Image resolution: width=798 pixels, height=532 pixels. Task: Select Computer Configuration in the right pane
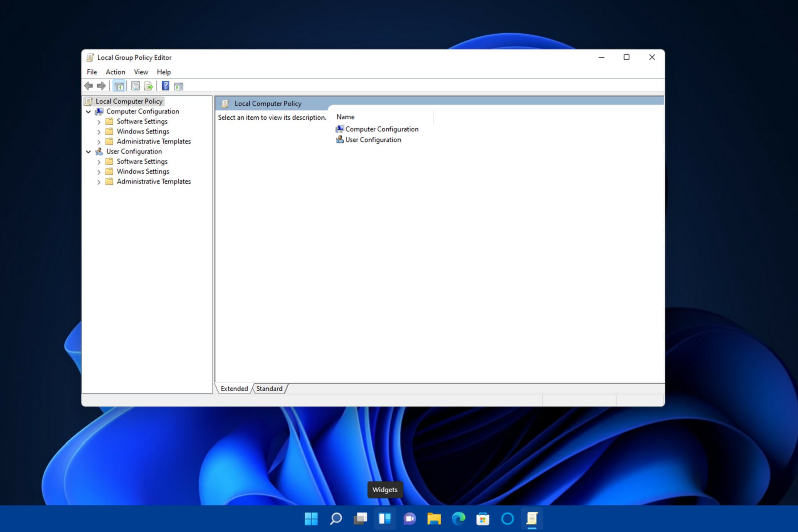pos(381,129)
